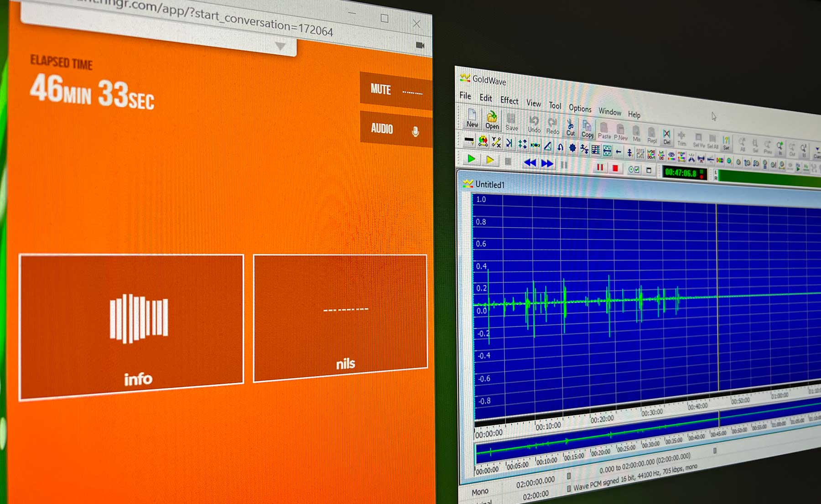Click the Mono status bar entry
Viewport: 821px width, 504px height.
[x=480, y=492]
